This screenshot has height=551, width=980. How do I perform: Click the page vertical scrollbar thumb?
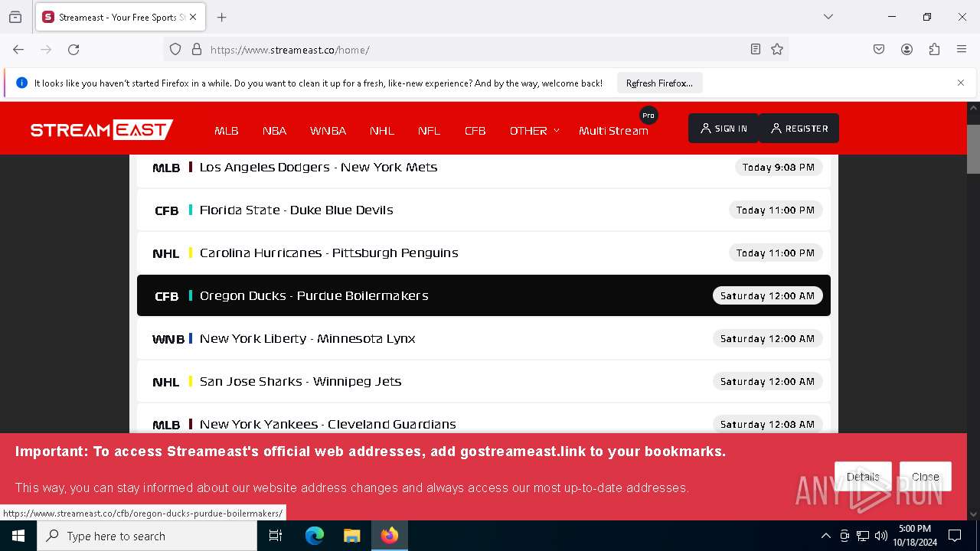pyautogui.click(x=973, y=149)
